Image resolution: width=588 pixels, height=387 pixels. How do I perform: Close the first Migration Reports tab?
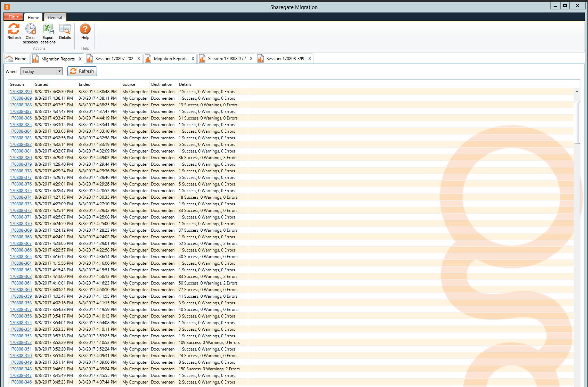(80, 59)
